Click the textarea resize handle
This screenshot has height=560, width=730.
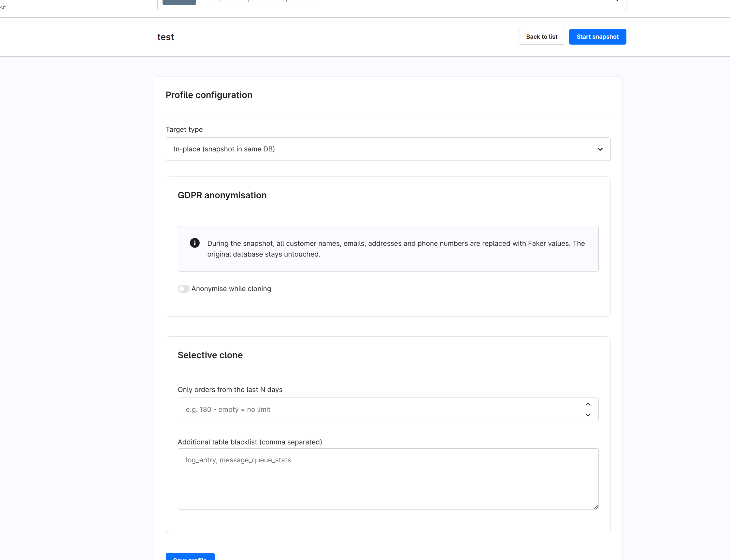tap(595, 507)
